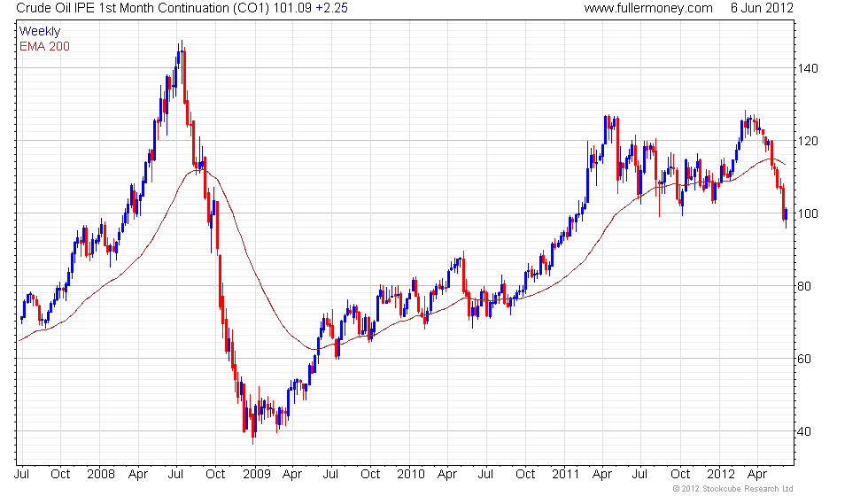Click the last price value 101.09
Image resolution: width=868 pixels, height=496 pixels.
tap(293, 8)
